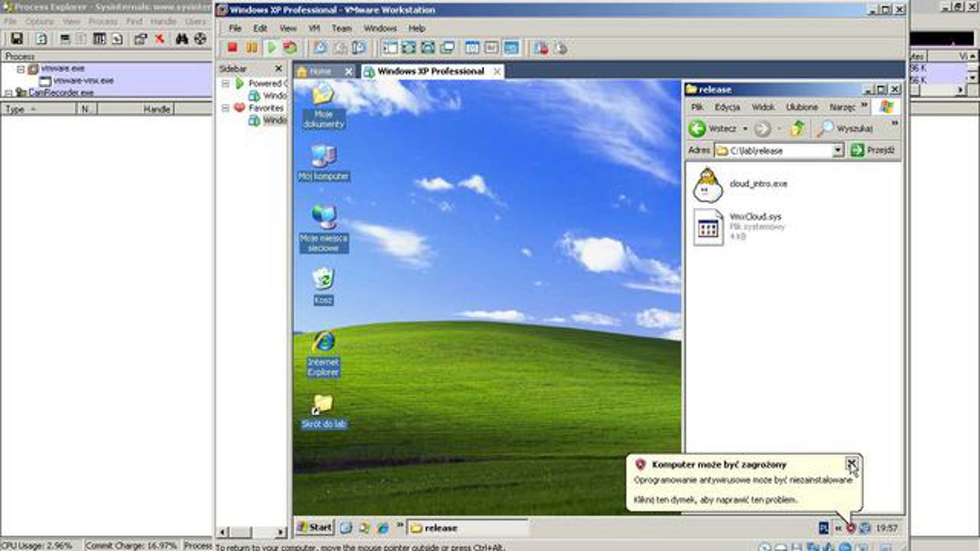Close the security warning balloon
Screen dimensions: 980x551
tap(851, 463)
